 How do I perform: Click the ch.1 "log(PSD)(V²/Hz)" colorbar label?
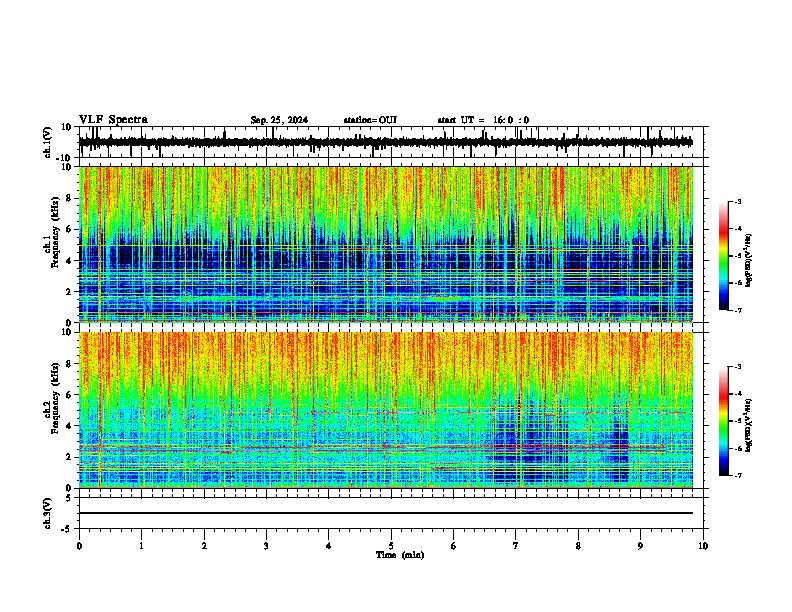(748, 260)
